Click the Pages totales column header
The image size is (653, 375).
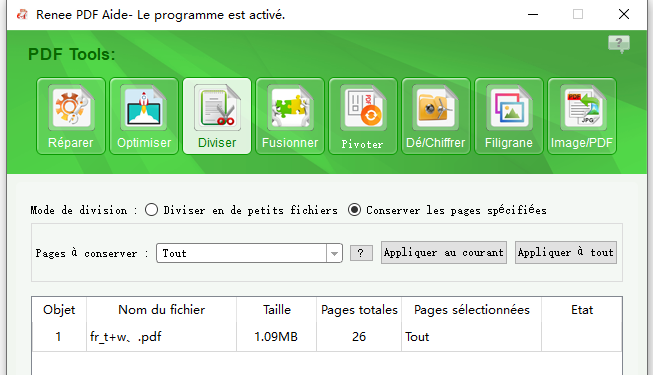click(359, 310)
